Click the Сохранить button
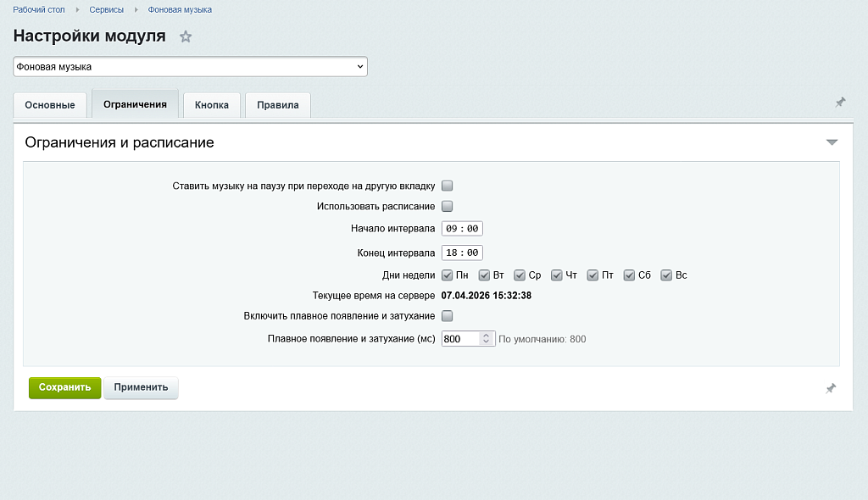This screenshot has height=500, width=868. pyautogui.click(x=64, y=387)
